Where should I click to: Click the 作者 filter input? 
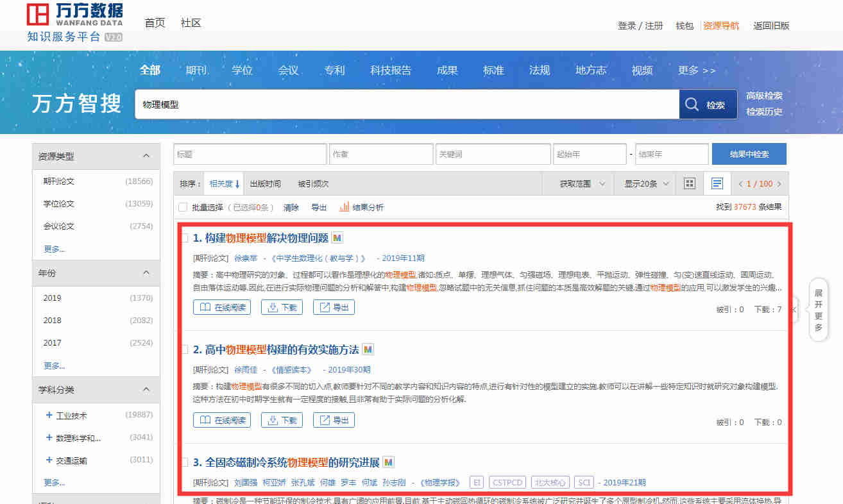pyautogui.click(x=381, y=154)
